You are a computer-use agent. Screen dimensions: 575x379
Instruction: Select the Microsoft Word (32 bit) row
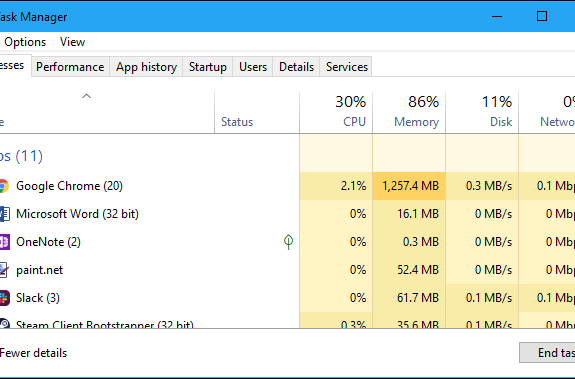point(288,214)
